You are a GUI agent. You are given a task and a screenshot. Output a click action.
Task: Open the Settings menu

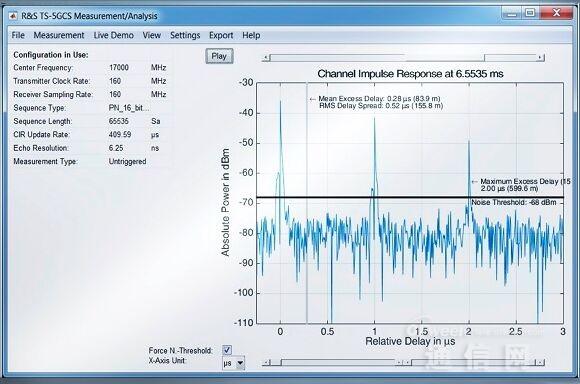(x=185, y=35)
